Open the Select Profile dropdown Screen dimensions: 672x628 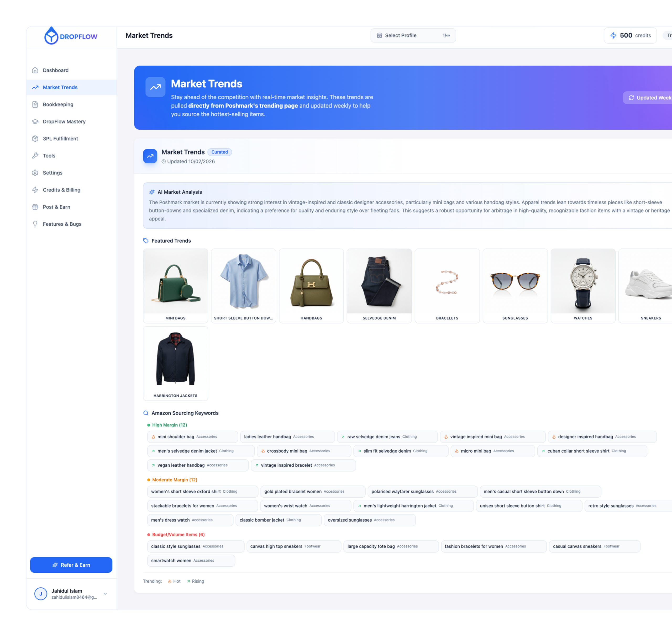(413, 35)
